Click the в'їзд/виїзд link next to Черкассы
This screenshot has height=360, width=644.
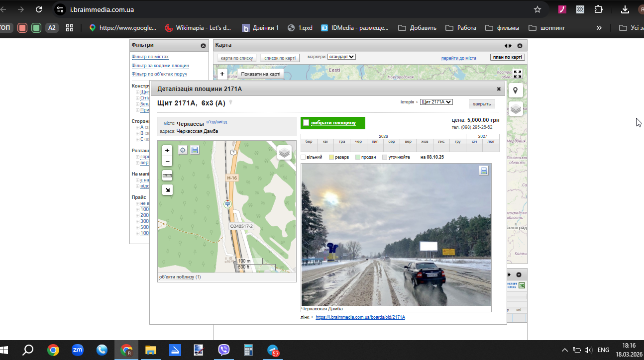(216, 122)
